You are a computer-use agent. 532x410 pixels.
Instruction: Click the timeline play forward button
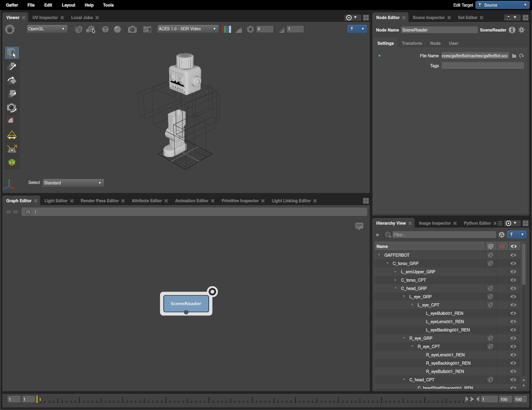[x=472, y=399]
